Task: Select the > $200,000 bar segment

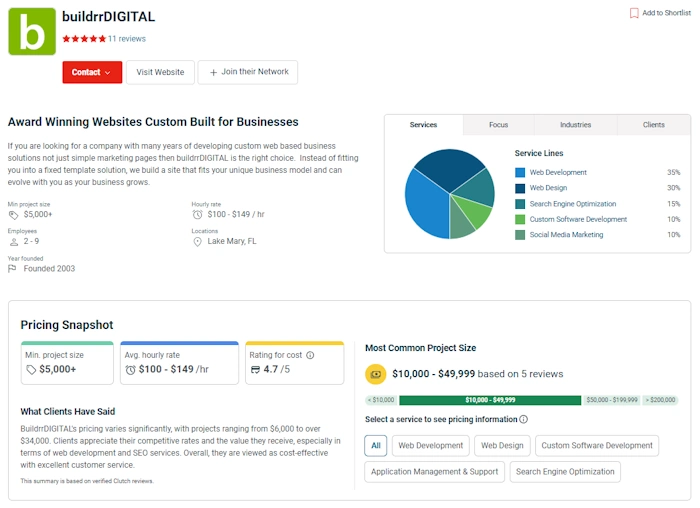Action: click(x=661, y=400)
